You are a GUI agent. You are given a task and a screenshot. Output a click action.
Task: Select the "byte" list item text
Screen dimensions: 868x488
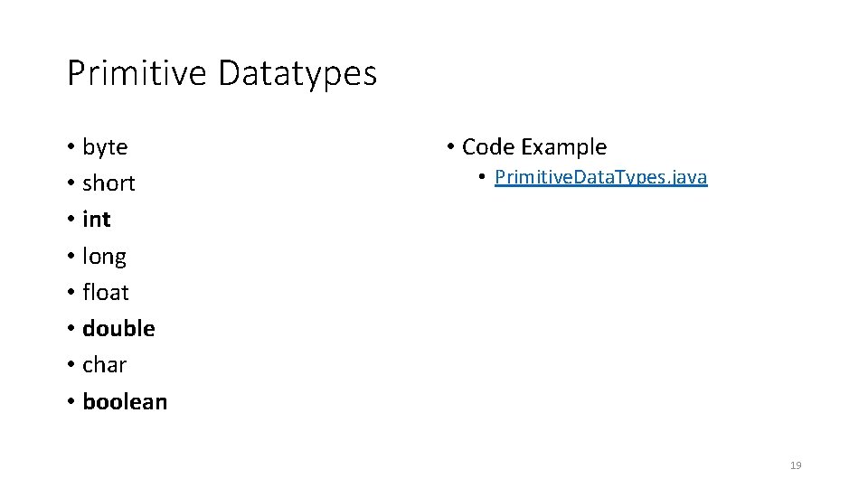105,147
